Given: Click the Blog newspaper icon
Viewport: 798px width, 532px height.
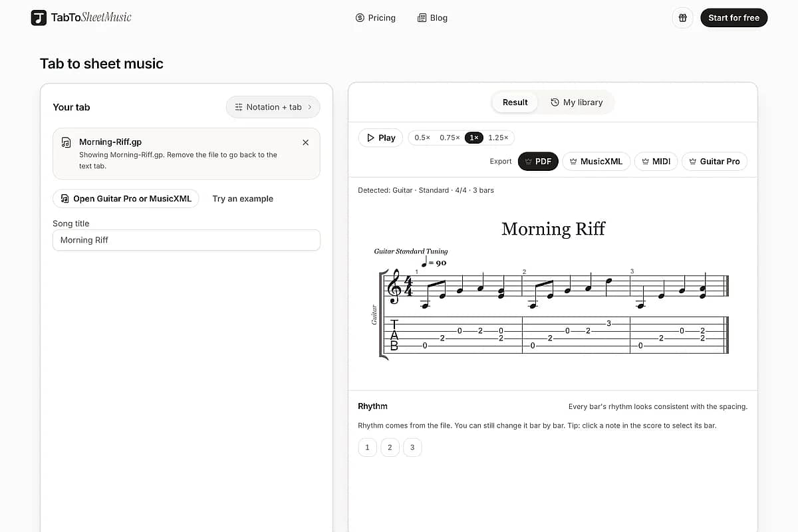Looking at the screenshot, I should pyautogui.click(x=422, y=18).
